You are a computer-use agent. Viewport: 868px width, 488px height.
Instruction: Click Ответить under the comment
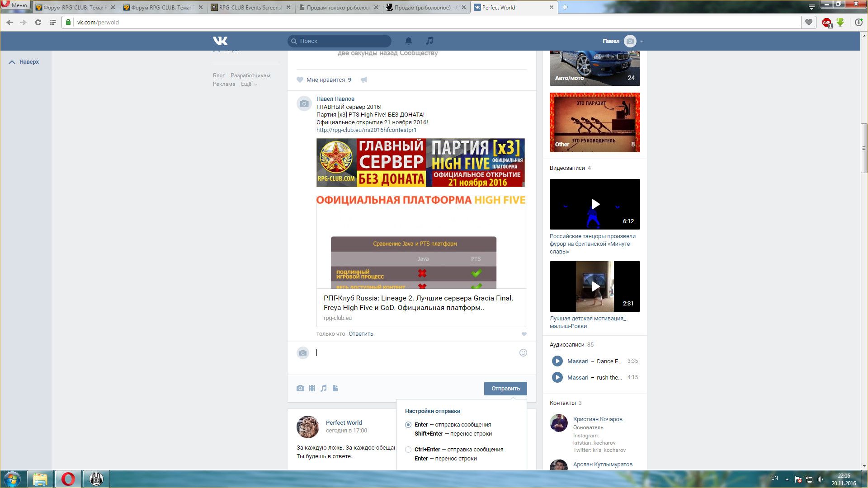pyautogui.click(x=361, y=334)
